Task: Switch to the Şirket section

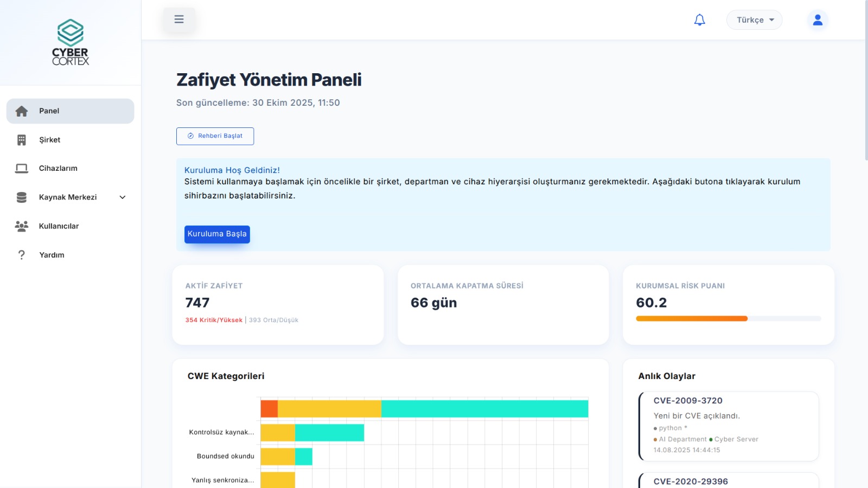Action: coord(49,139)
